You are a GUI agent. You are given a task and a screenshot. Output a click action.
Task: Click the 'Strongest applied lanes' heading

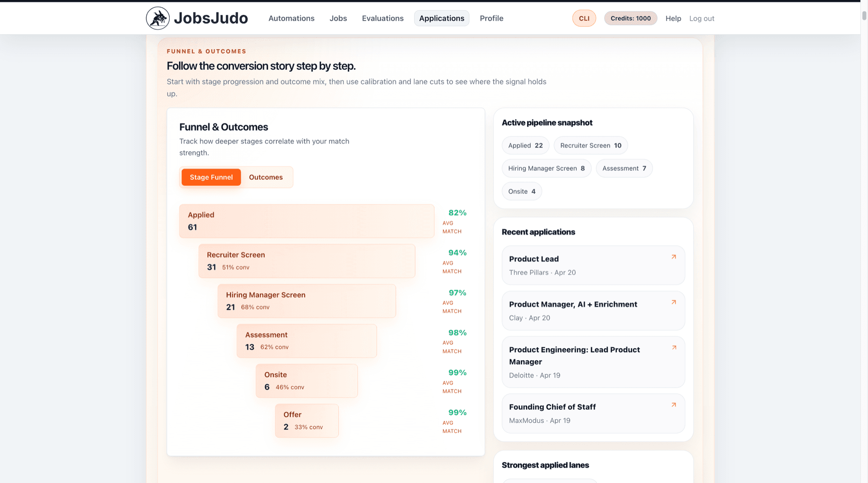coord(545,465)
